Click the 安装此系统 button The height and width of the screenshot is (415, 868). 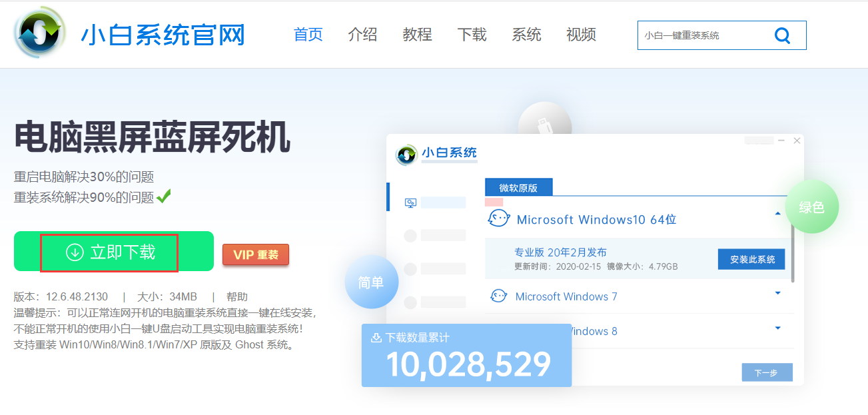pyautogui.click(x=752, y=259)
